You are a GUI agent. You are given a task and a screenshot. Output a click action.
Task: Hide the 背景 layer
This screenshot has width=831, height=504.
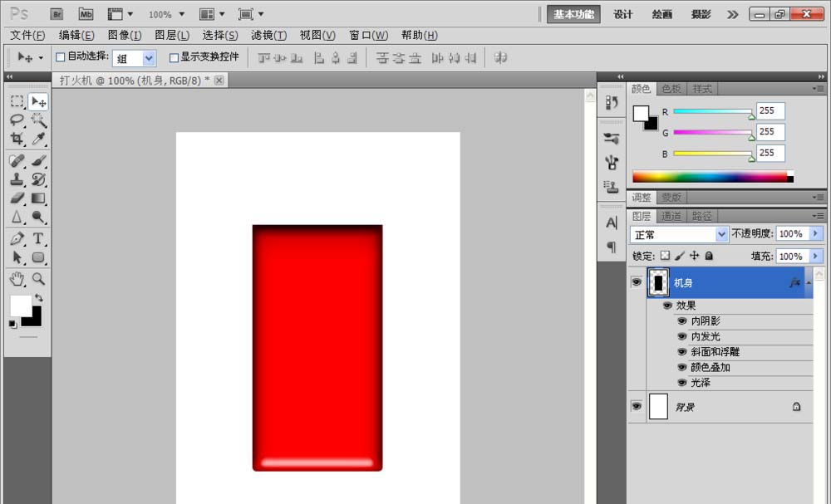(637, 406)
